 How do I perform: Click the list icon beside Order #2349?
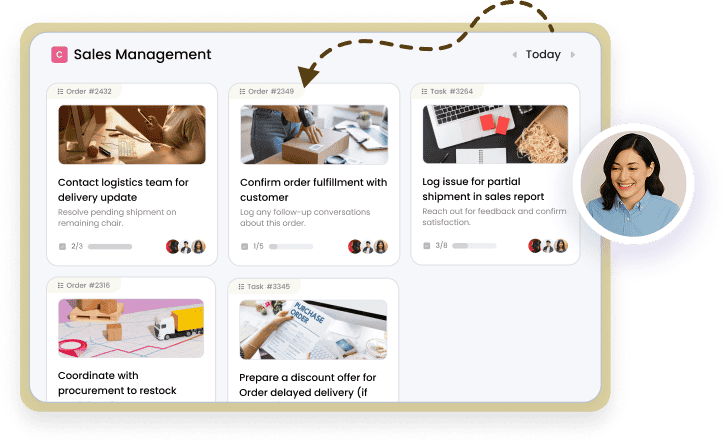242,92
